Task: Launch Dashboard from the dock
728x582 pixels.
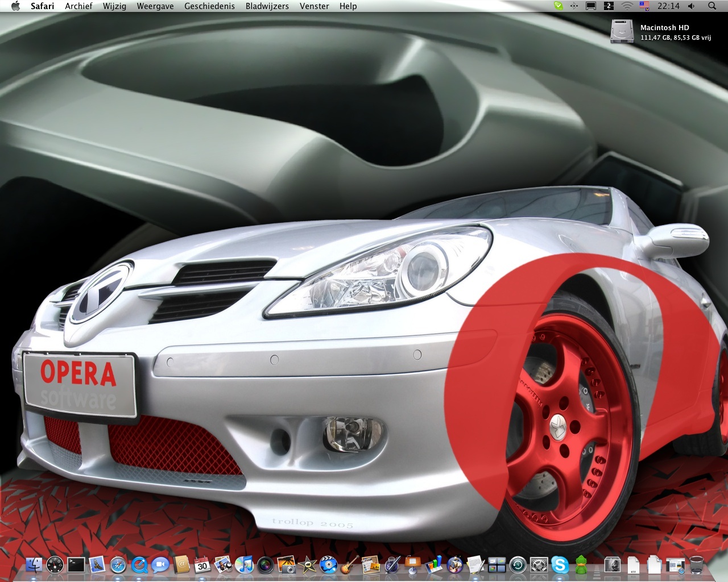Action: pyautogui.click(x=55, y=564)
